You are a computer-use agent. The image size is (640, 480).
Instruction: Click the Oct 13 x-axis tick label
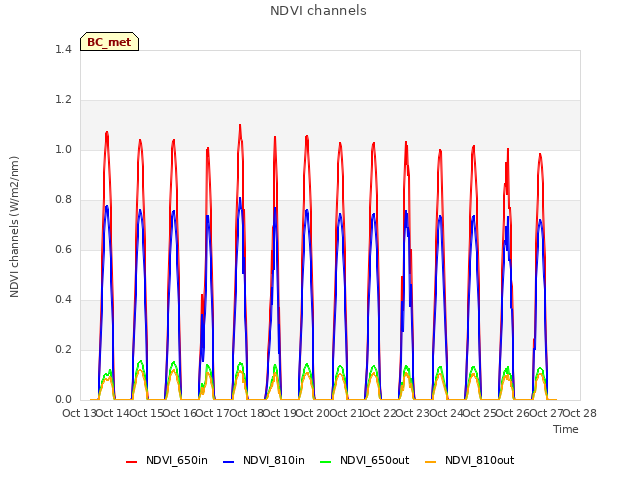coord(80,413)
